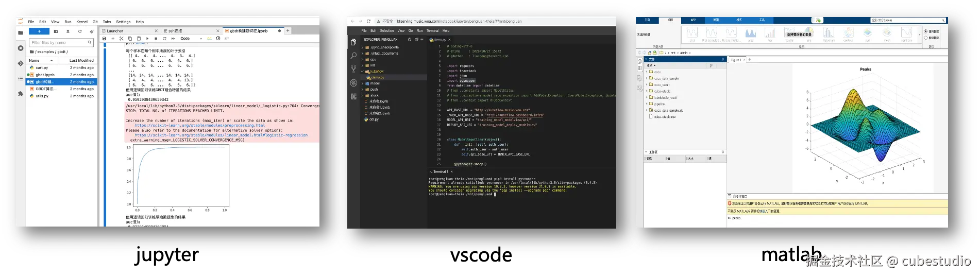Click the upload files icon in Jupyter

pyautogui.click(x=67, y=31)
